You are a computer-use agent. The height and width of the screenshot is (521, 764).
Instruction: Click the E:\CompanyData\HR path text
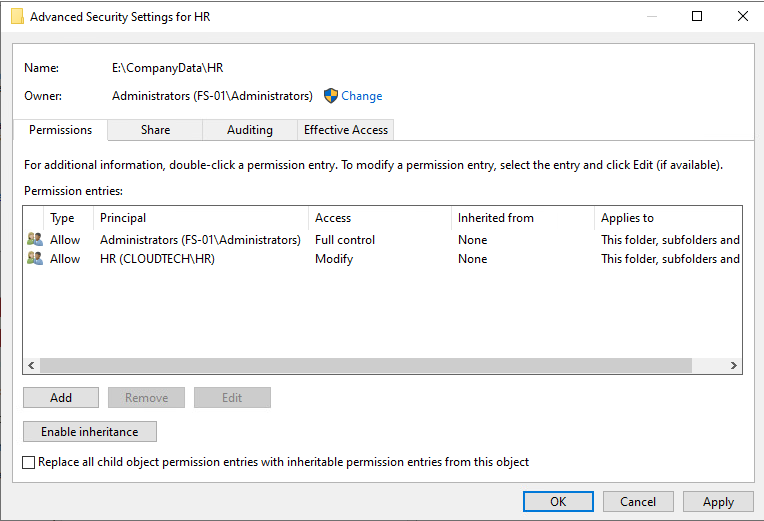pyautogui.click(x=168, y=68)
